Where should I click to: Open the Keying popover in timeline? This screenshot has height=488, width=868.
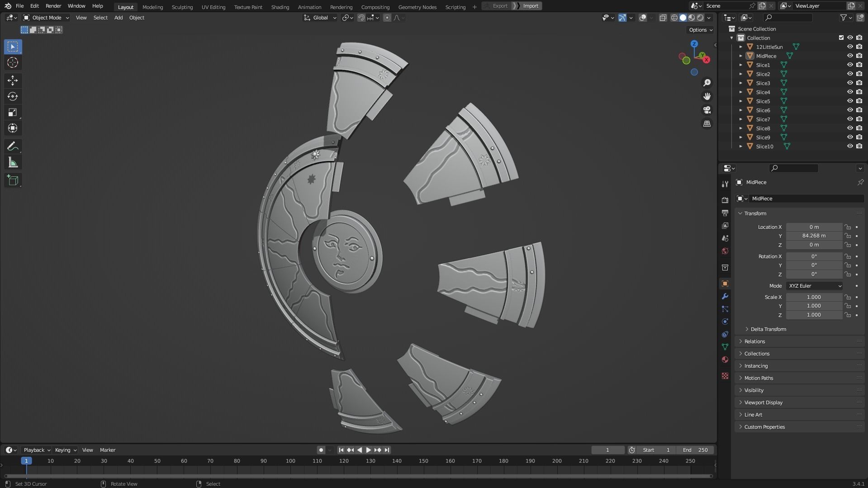[66, 450]
